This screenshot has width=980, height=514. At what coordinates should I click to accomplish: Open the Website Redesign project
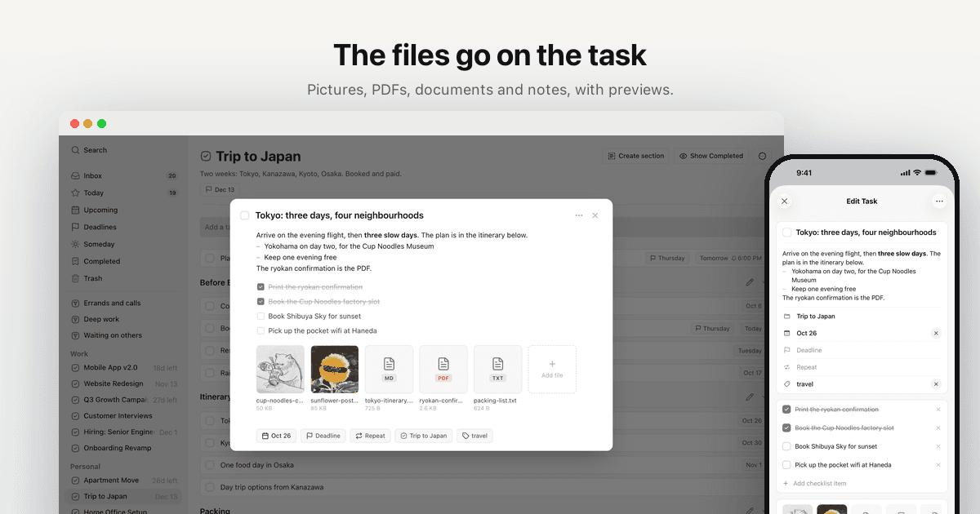click(x=124, y=383)
